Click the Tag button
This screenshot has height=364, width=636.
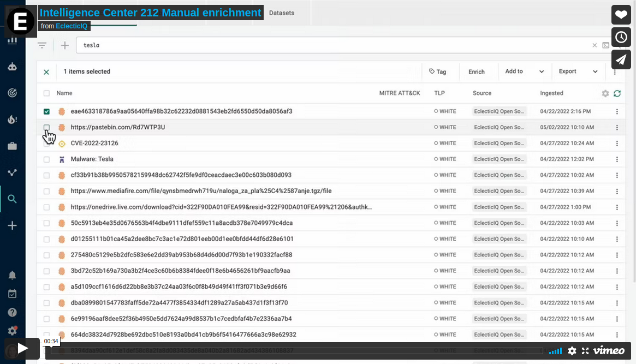pos(437,71)
